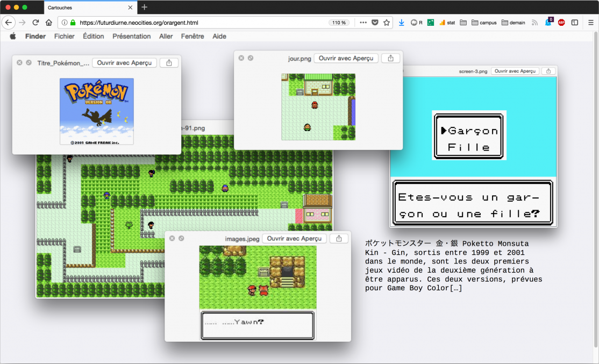Open the Firefox hamburger menu
599x364 pixels.
(x=590, y=23)
